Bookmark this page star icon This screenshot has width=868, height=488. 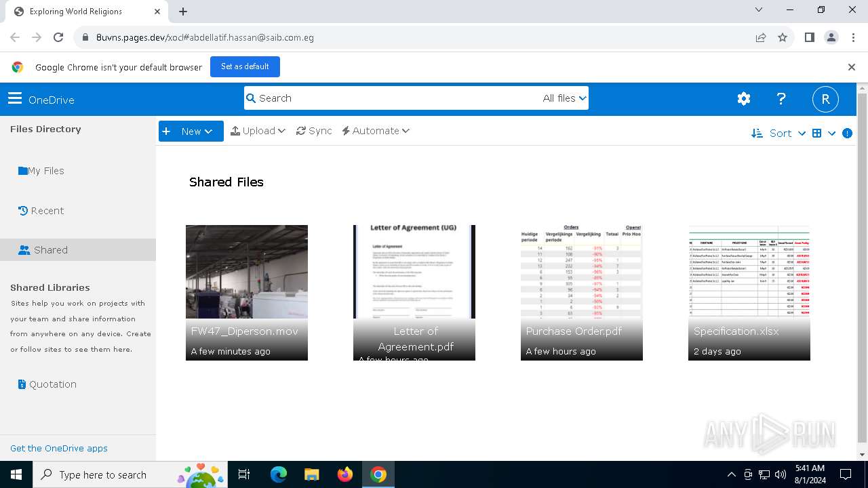[783, 37]
